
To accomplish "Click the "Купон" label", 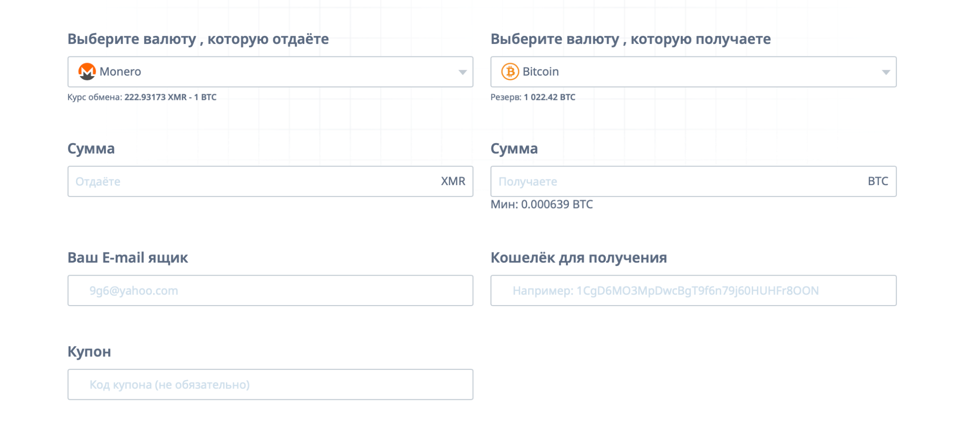I will [89, 352].
